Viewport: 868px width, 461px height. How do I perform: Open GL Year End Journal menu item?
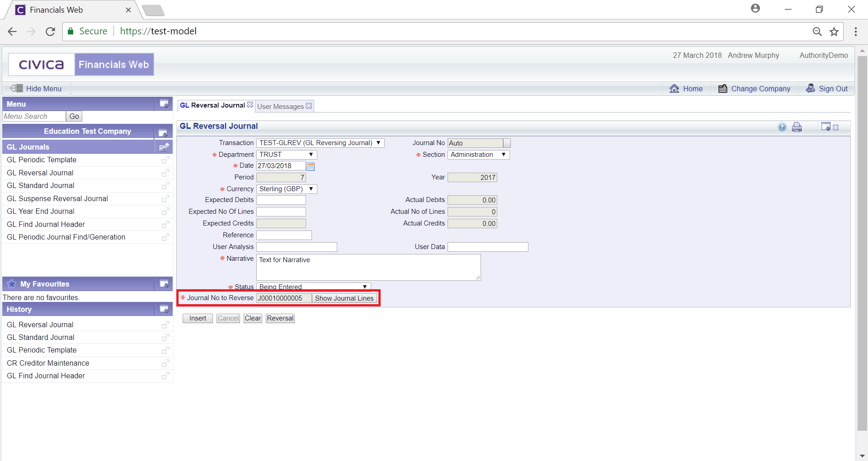41,211
